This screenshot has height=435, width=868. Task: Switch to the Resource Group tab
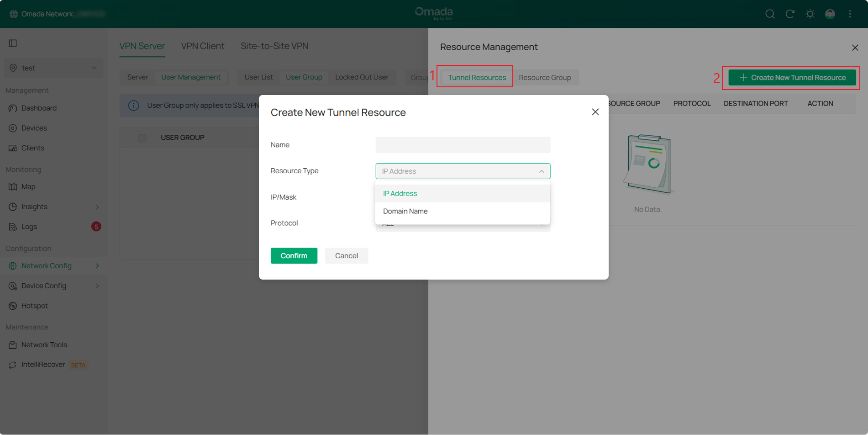coord(546,77)
